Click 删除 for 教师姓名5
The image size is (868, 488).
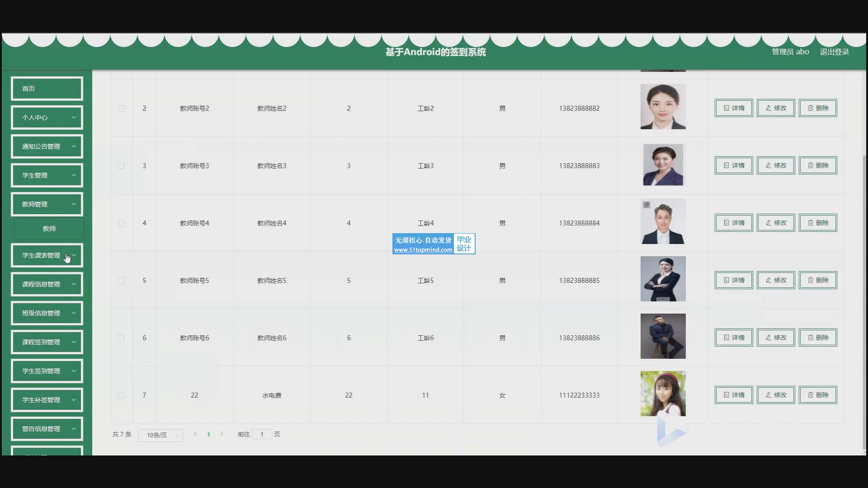tap(818, 280)
